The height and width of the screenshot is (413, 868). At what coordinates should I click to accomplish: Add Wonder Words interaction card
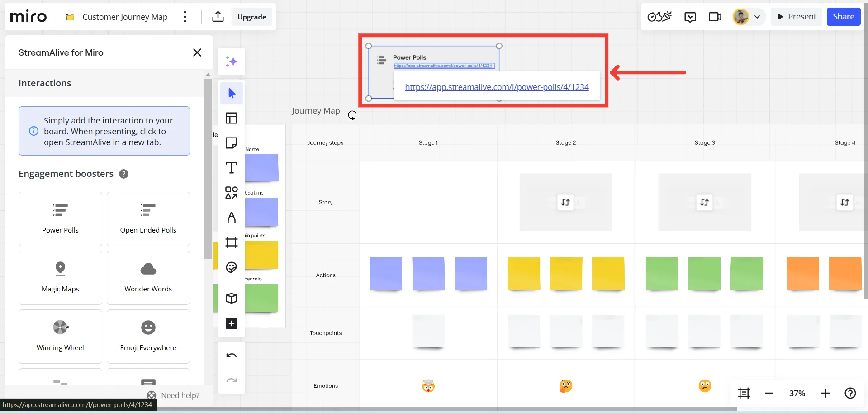pos(148,278)
